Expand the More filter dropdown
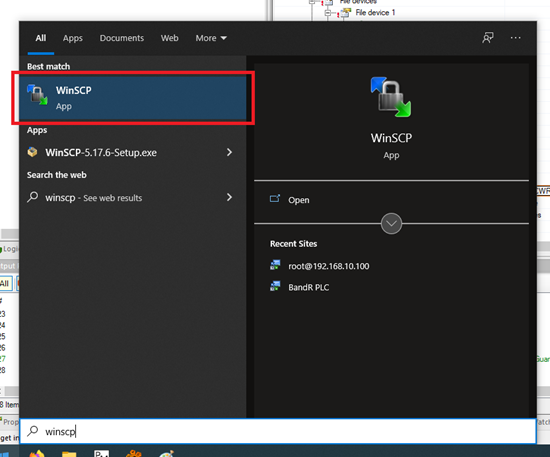 211,38
